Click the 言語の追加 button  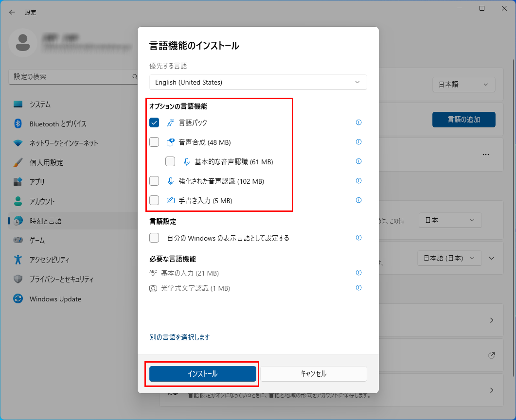coord(463,120)
